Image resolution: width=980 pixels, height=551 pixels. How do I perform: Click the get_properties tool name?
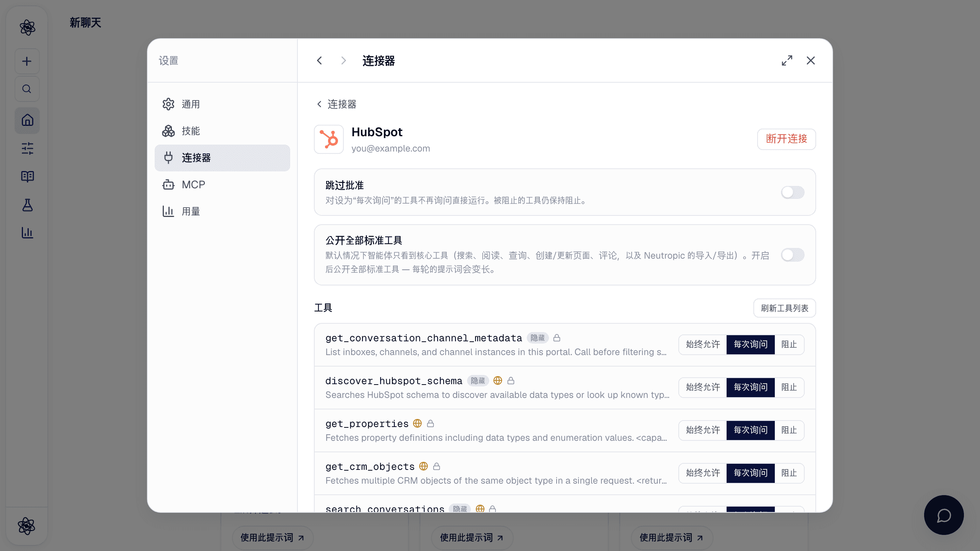click(x=367, y=424)
